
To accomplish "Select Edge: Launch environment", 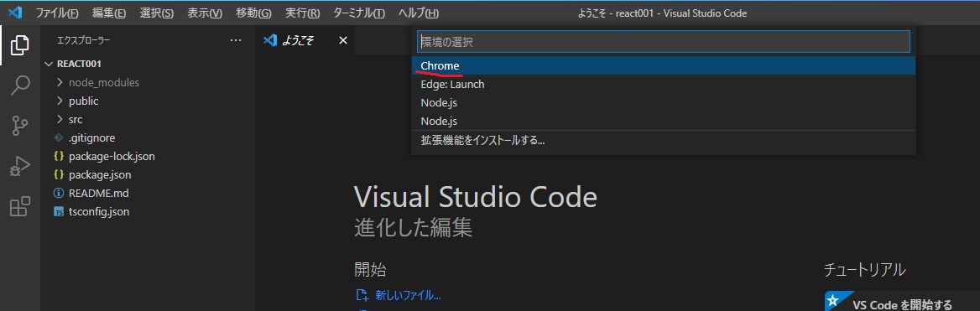I will pyautogui.click(x=664, y=85).
